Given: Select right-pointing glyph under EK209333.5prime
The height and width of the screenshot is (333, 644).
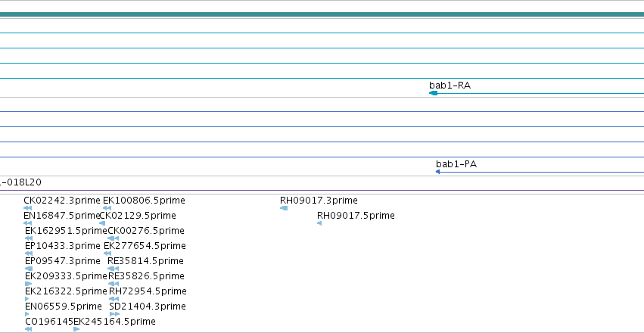Looking at the screenshot, I should pos(28,284).
